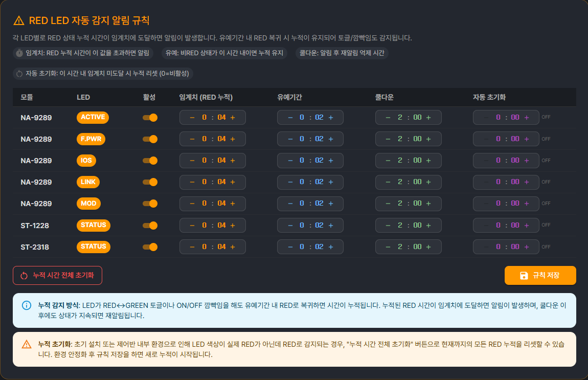Select the IOS LED badge
Viewport: 588px width, 380px height.
coord(86,160)
